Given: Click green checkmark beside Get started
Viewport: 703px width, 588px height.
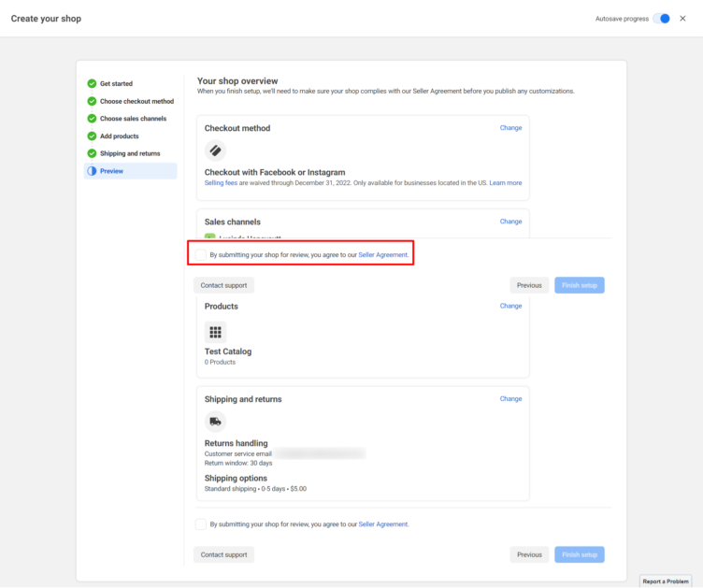Looking at the screenshot, I should point(92,84).
